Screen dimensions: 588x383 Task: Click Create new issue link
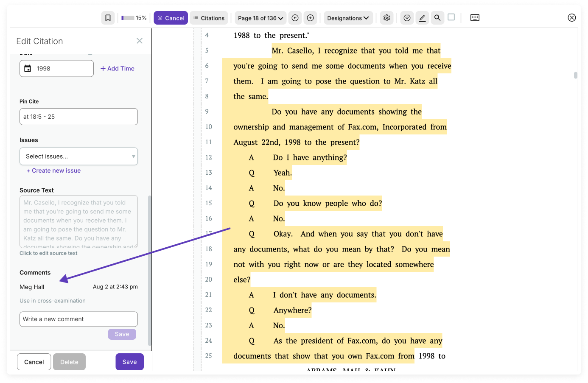click(x=53, y=171)
